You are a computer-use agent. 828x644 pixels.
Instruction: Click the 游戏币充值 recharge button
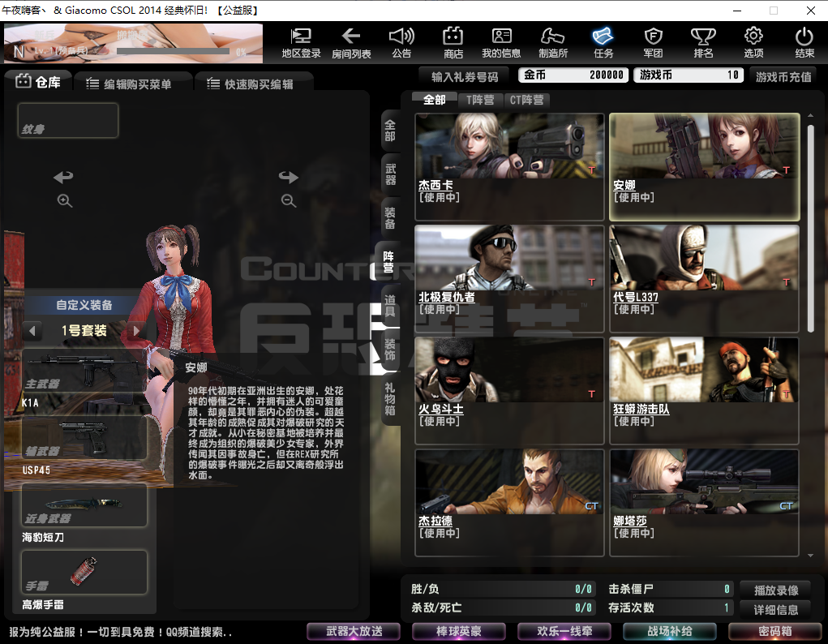(783, 76)
